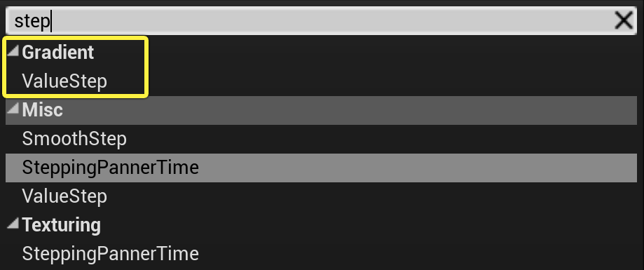This screenshot has width=644, height=270.
Task: Pick ValueStep under the Misc category
Action: (64, 196)
